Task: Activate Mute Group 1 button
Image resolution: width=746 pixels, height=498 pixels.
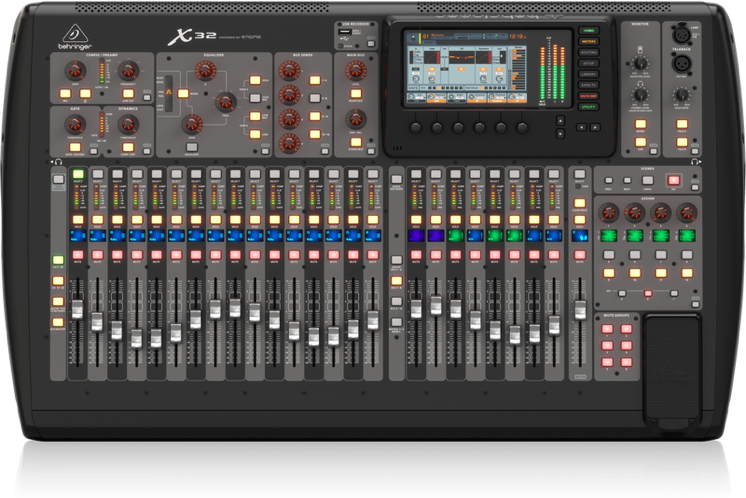Action: (x=607, y=329)
